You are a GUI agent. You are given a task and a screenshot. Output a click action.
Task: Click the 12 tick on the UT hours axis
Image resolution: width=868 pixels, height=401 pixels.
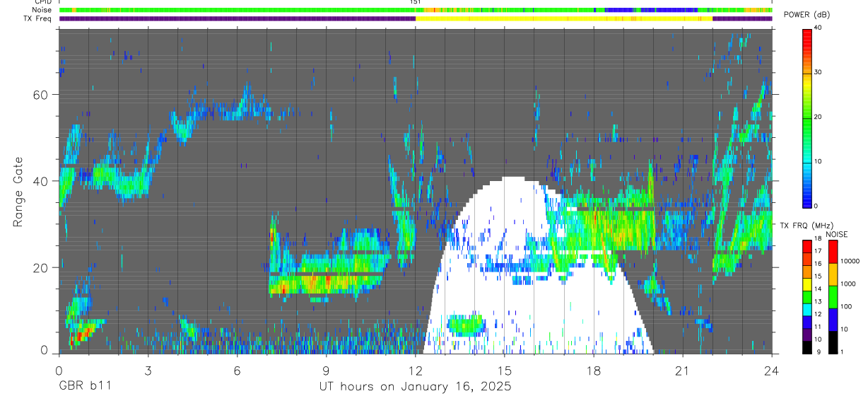tap(416, 371)
